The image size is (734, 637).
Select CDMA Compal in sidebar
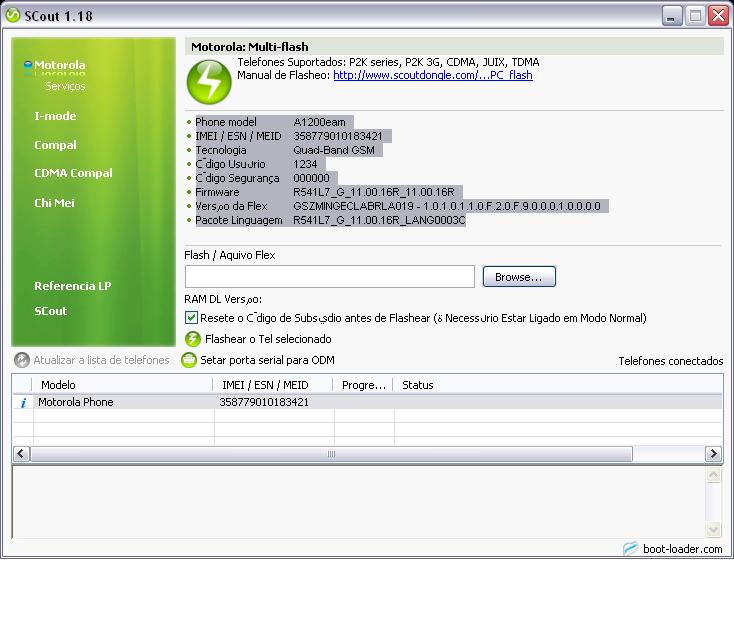tap(73, 173)
